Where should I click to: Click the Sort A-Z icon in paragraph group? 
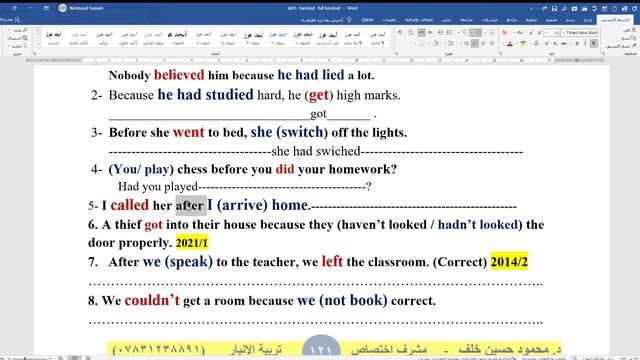coord(411,32)
